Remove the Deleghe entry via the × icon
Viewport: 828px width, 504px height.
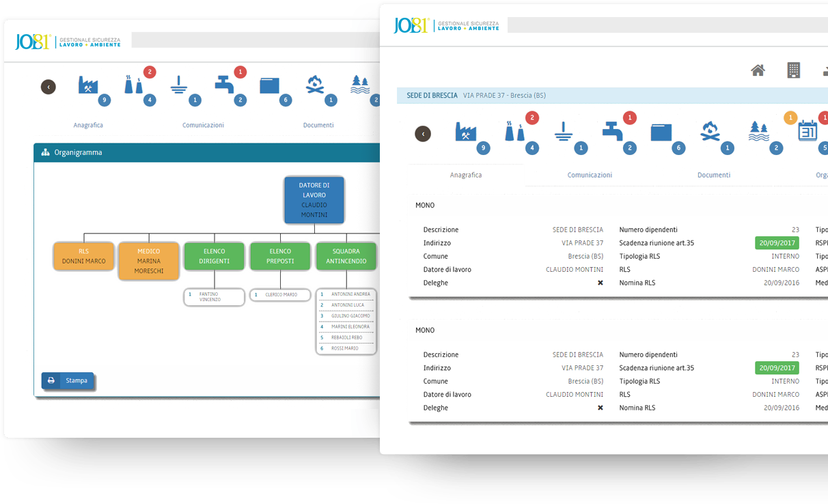[600, 282]
